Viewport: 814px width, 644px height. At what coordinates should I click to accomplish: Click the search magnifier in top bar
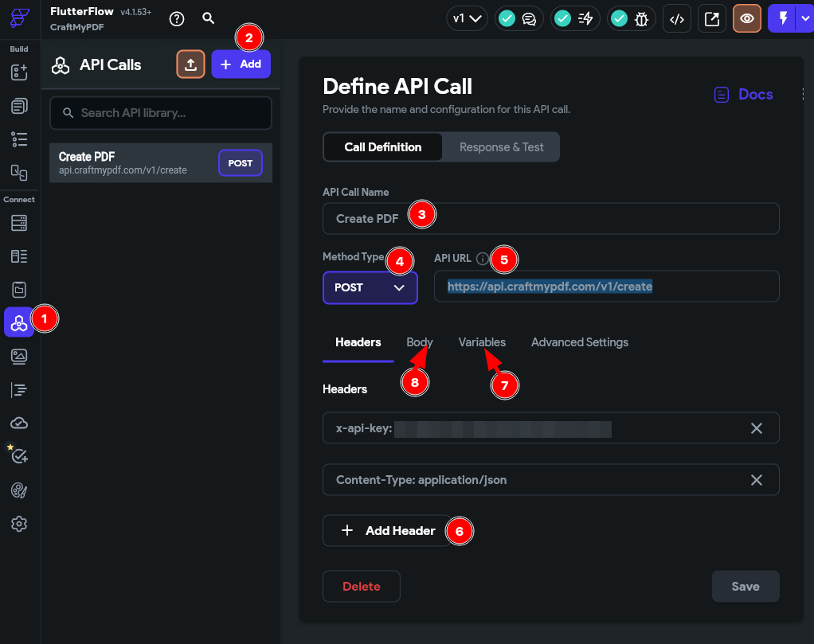208,18
